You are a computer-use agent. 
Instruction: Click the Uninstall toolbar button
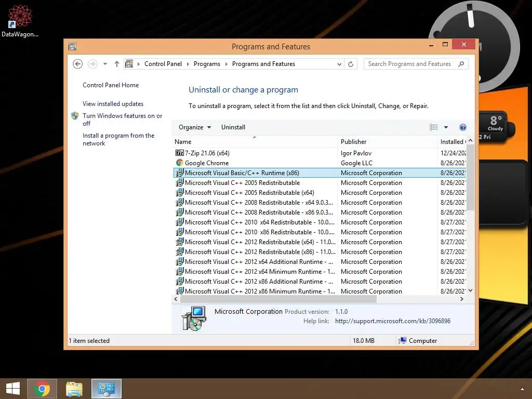pyautogui.click(x=233, y=127)
